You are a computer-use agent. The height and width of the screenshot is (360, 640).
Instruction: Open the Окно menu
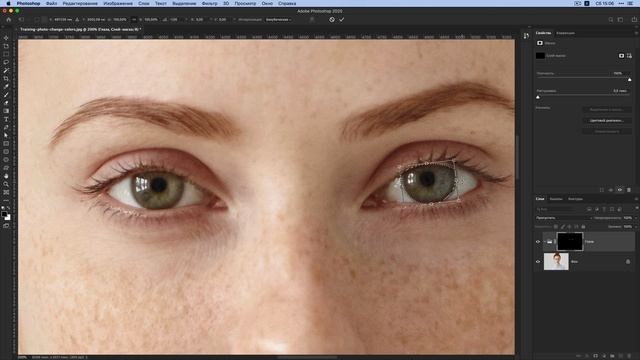pyautogui.click(x=267, y=3)
